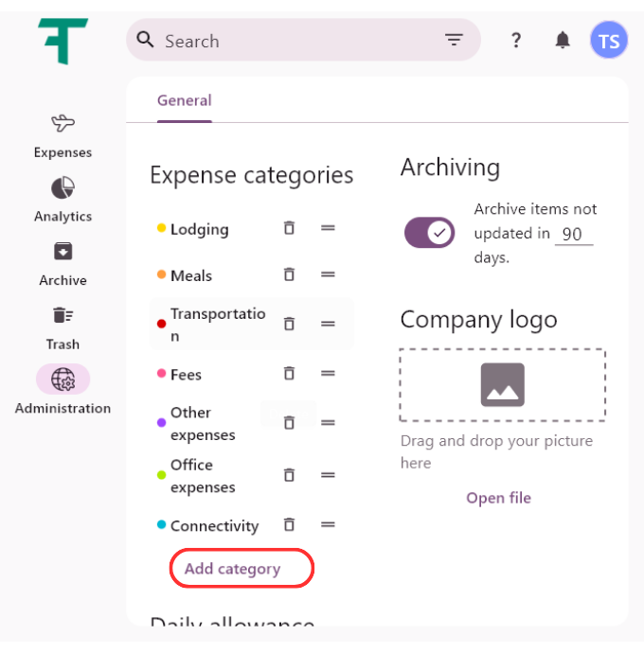The width and height of the screenshot is (644, 653).
Task: Open notifications bell
Action: click(x=563, y=40)
